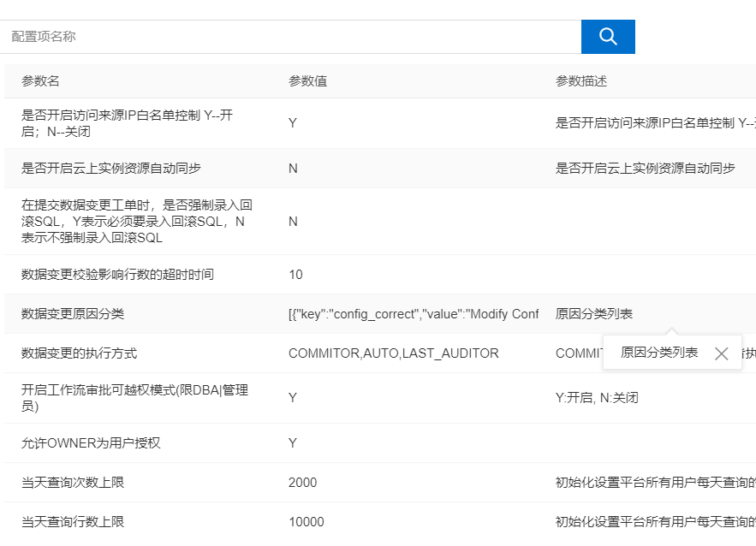Click the Y:开启, N:关闭 description text
The height and width of the screenshot is (546, 756).
click(597, 398)
